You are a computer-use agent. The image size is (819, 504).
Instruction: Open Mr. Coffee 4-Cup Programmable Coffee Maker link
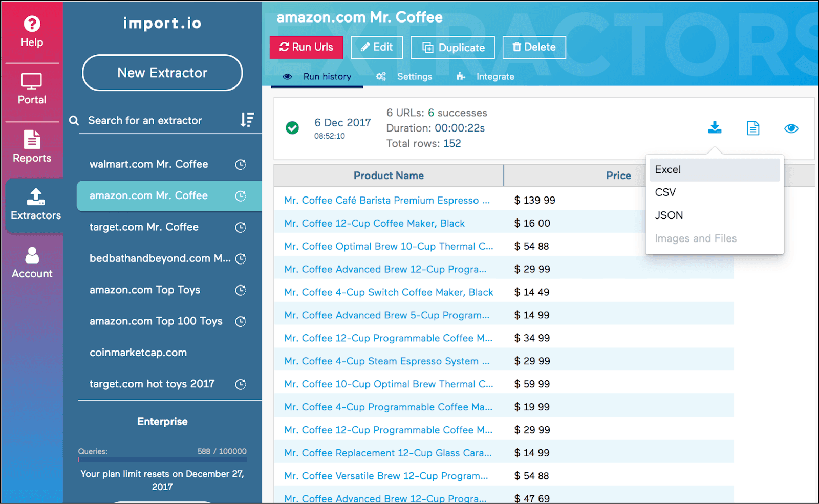[389, 407]
